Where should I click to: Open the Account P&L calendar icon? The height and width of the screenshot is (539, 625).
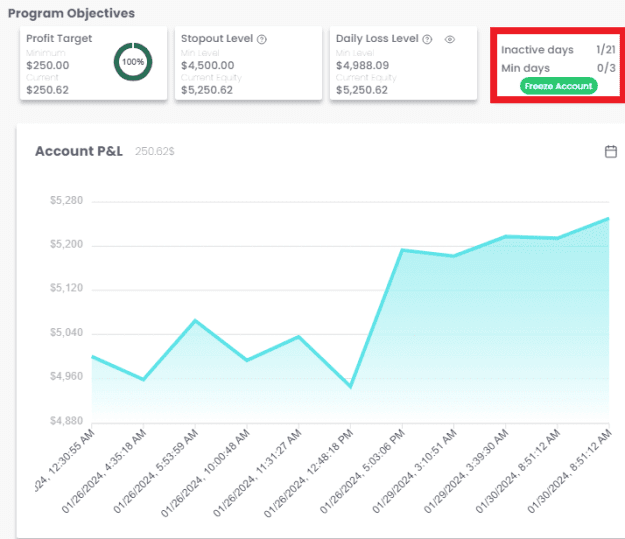point(611,151)
